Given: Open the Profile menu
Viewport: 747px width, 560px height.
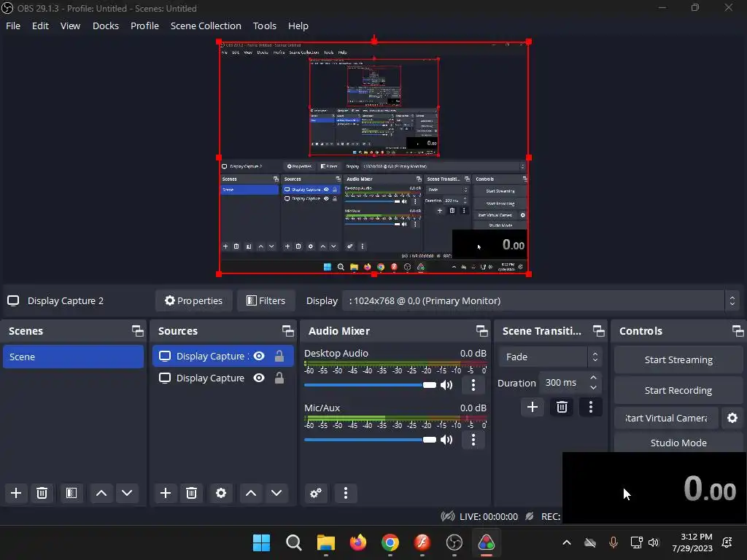Looking at the screenshot, I should click(x=145, y=26).
